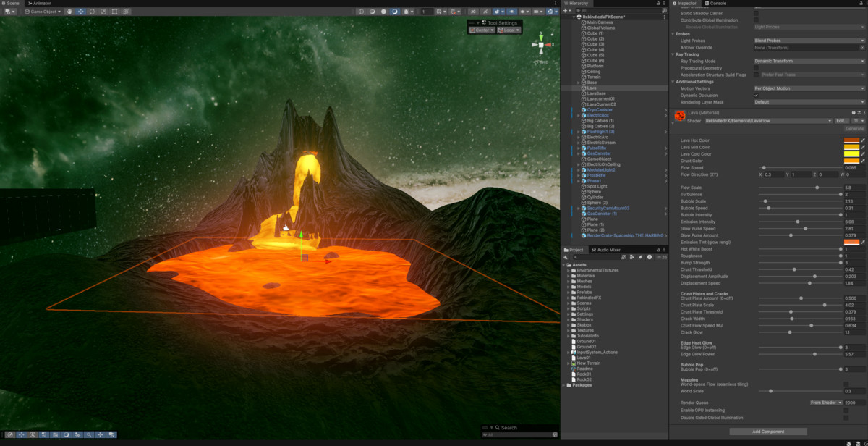Viewport: 868px width, 446px height.
Task: Select the Transform tool in Scene toolbar
Action: click(x=126, y=12)
